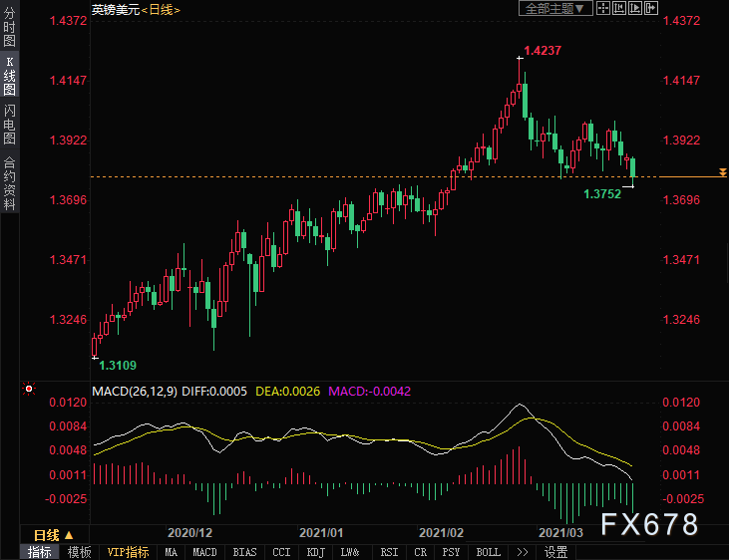Click the yellow double-arrow marker on right price axis
The width and height of the screenshot is (729, 560).
pyautogui.click(x=722, y=174)
